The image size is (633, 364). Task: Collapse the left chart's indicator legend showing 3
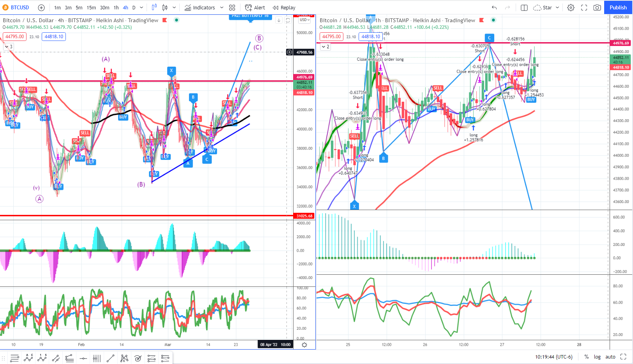[9, 46]
